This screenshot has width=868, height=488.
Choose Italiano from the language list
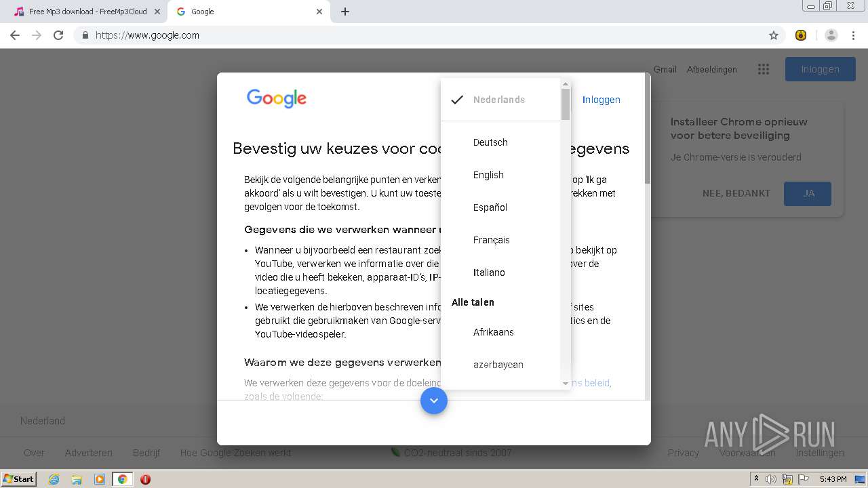click(500, 272)
